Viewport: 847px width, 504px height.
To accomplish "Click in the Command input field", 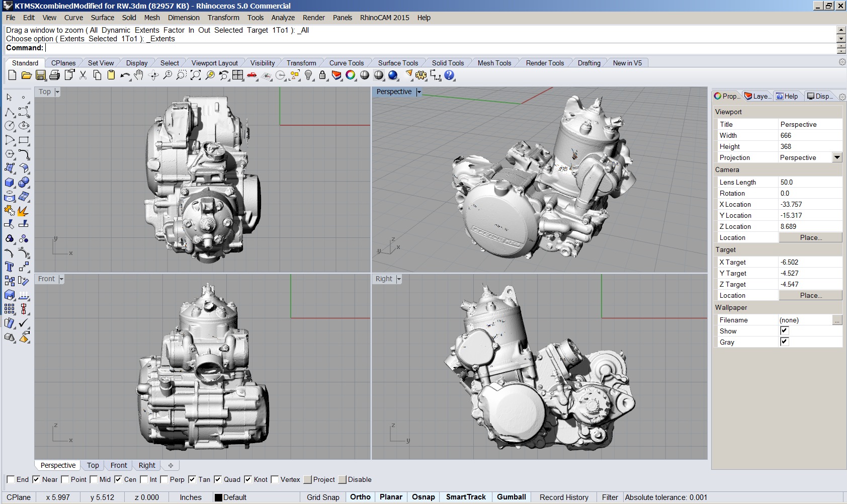I will coord(440,48).
